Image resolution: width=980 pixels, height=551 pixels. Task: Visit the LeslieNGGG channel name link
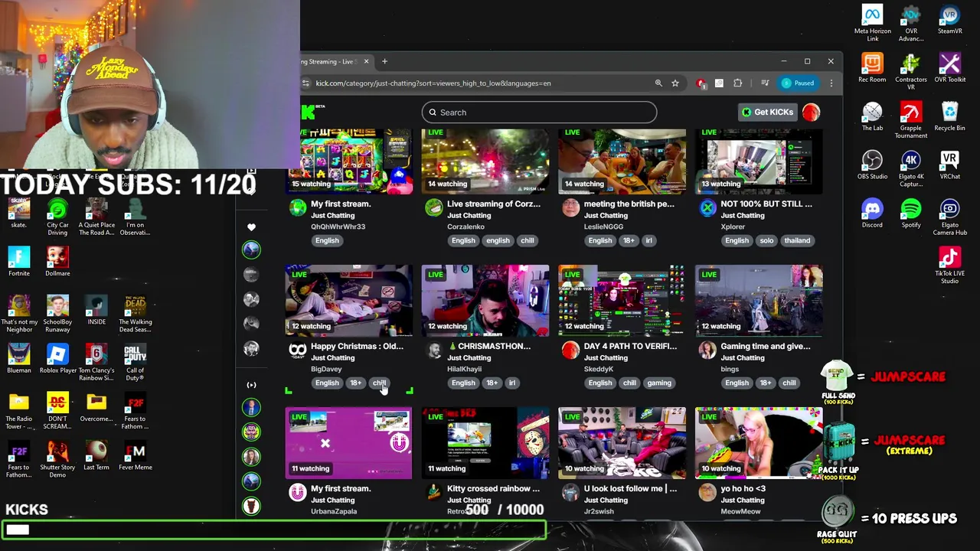click(603, 227)
